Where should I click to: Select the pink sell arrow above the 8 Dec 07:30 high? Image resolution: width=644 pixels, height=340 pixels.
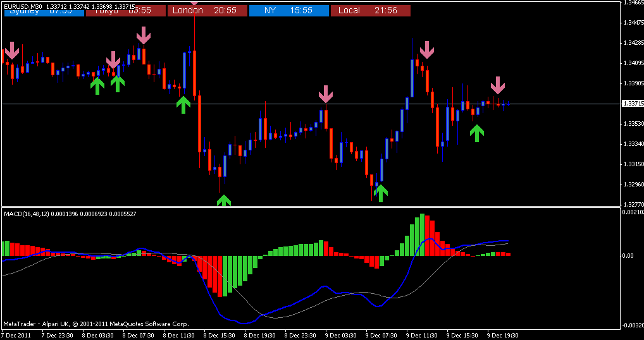(x=144, y=35)
